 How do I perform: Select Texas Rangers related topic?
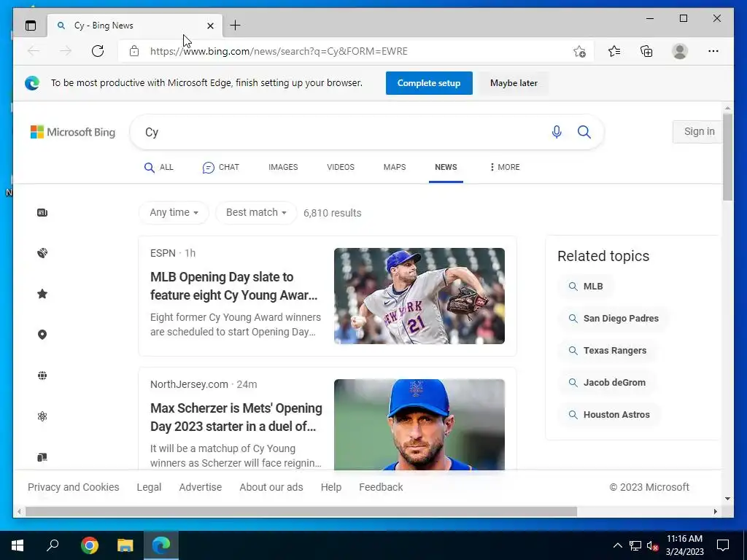[x=608, y=351]
